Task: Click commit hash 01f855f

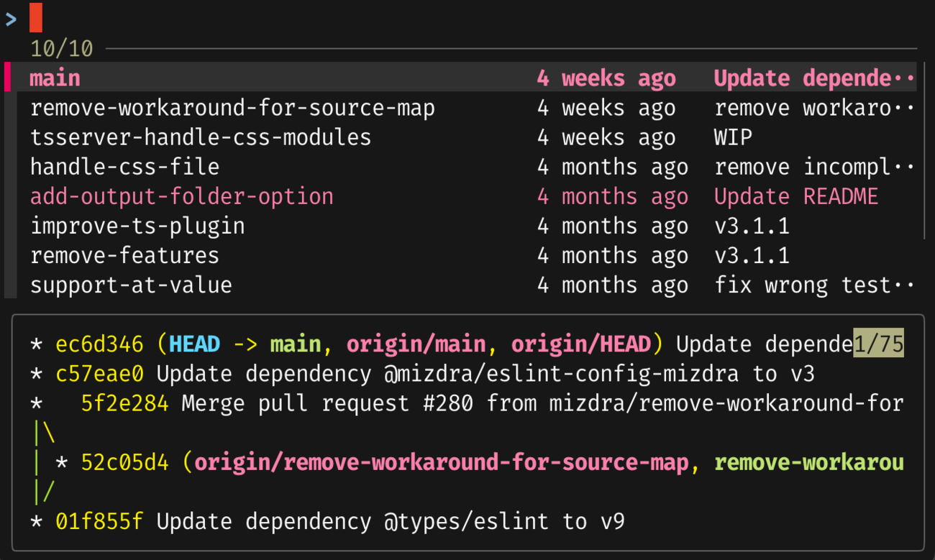Action: (x=99, y=521)
